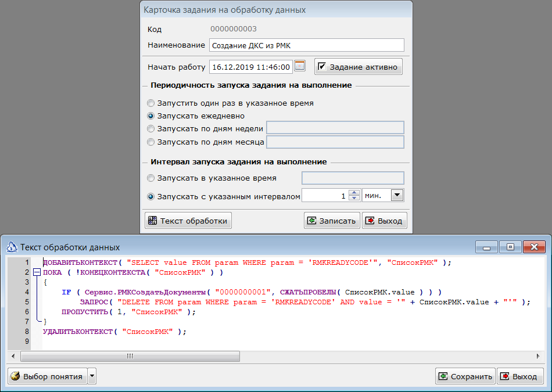Open the 'мин.' interval unit dropdown
Screen dimensions: 552x392
click(397, 195)
